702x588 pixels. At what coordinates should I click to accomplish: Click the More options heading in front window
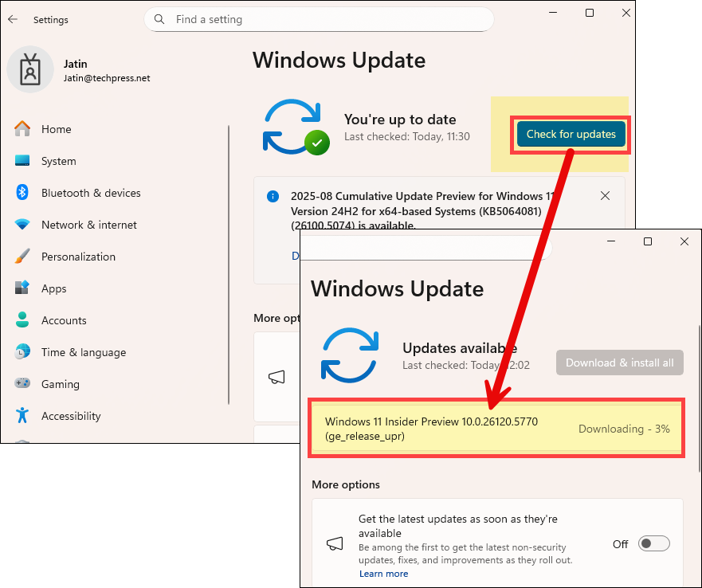(x=346, y=484)
